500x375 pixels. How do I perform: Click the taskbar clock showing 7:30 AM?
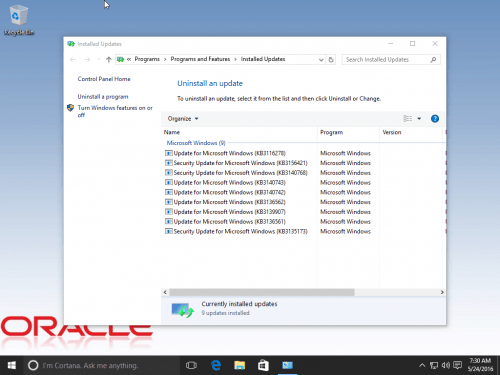[x=480, y=365]
